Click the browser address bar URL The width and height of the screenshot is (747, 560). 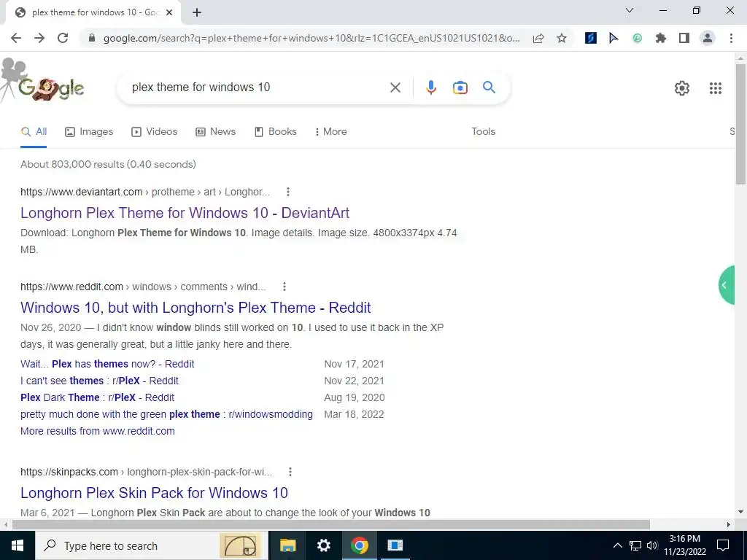pyautogui.click(x=311, y=38)
